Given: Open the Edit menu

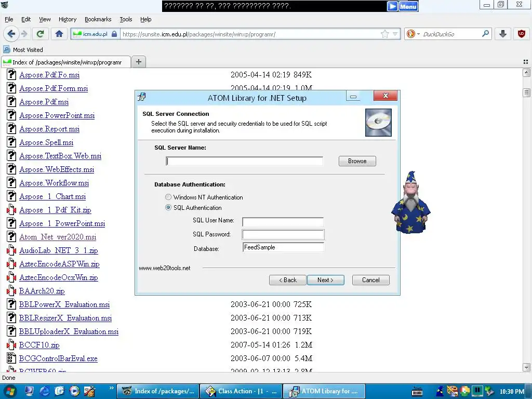Looking at the screenshot, I should [x=26, y=19].
